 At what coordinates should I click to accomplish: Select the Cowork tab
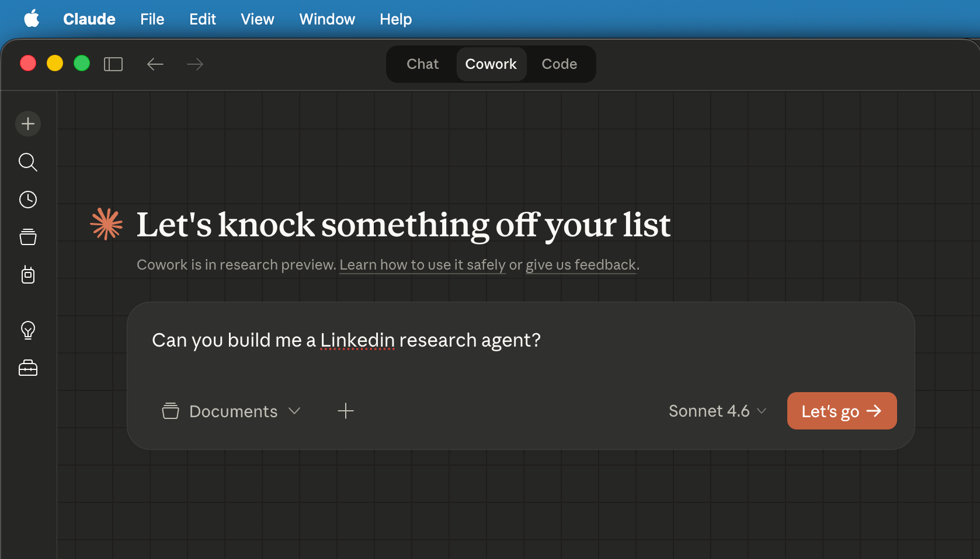pyautogui.click(x=491, y=64)
